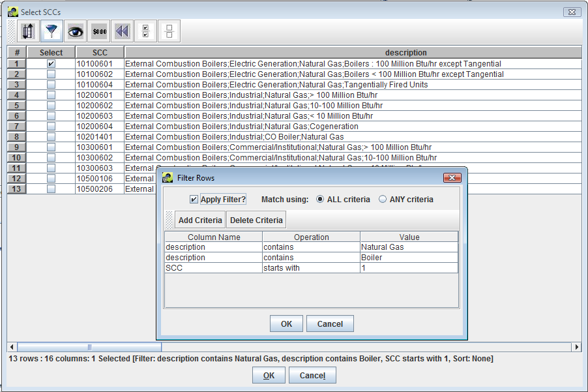Open the $000 format columns tool
The width and height of the screenshot is (588, 392).
98,31
